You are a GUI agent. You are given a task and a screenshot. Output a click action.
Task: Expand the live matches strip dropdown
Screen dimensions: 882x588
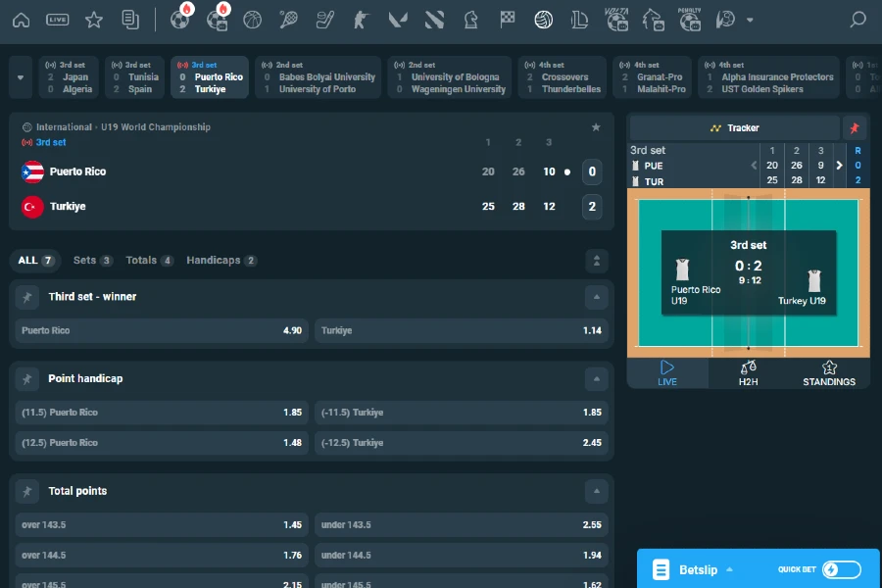20,76
